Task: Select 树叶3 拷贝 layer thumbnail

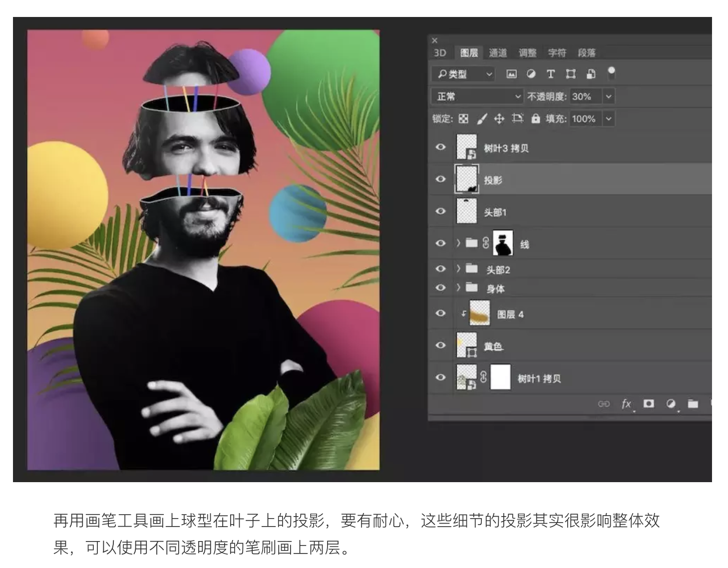Action: [466, 147]
